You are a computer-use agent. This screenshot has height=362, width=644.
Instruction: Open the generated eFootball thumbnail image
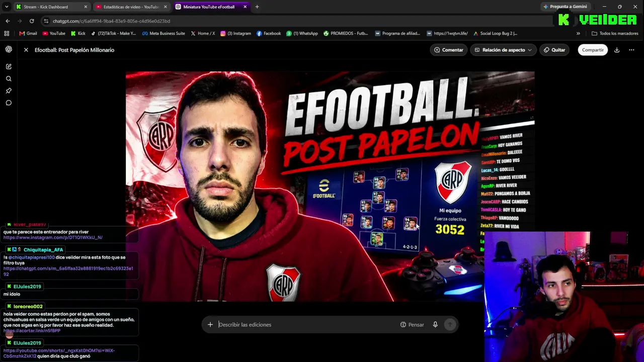pos(330,187)
